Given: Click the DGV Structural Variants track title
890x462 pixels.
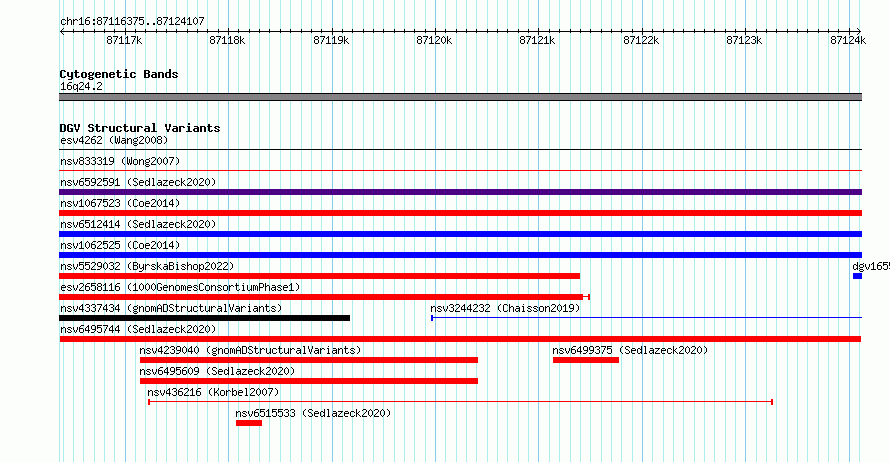Looking at the screenshot, I should point(140,128).
